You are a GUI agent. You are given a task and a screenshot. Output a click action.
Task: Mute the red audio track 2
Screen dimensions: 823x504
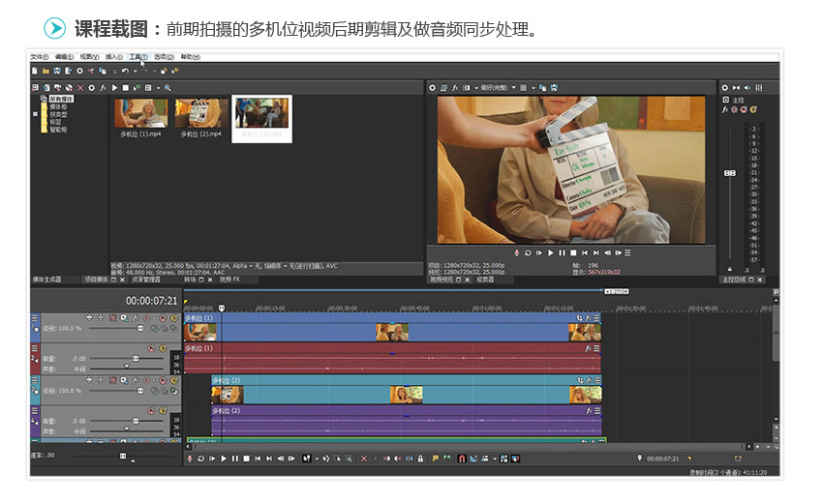coord(152,348)
